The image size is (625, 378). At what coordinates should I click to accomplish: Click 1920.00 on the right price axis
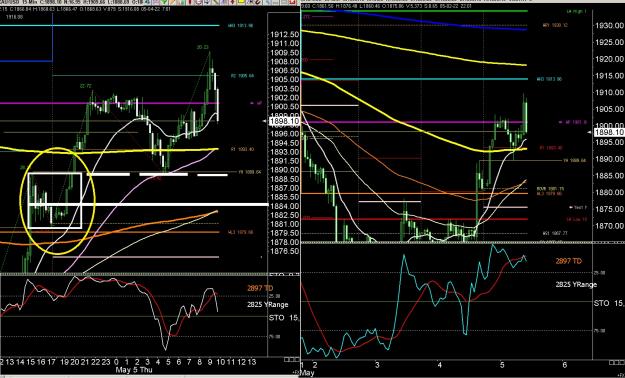click(x=610, y=59)
